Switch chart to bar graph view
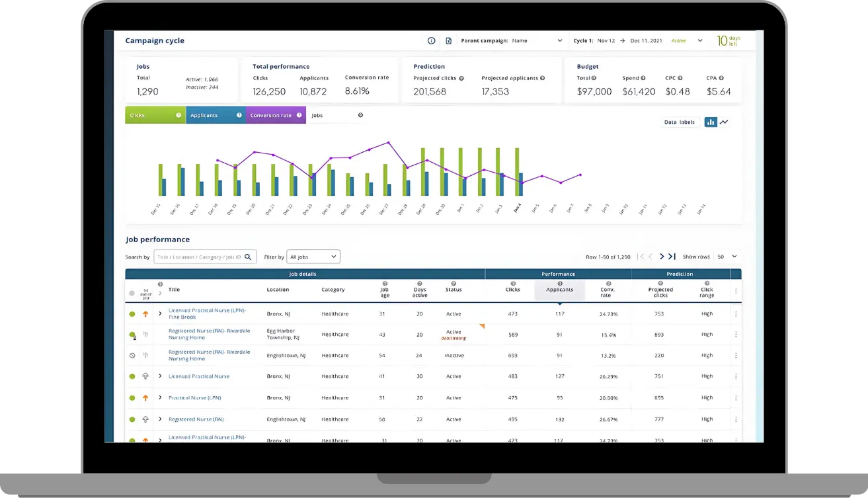The height and width of the screenshot is (500, 868). pyautogui.click(x=711, y=122)
